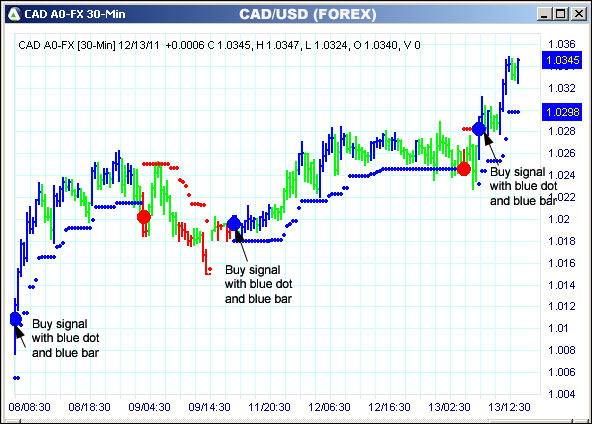The height and width of the screenshot is (424, 592).
Task: Click the large blue buy dot near 1.011
Action: 15,319
